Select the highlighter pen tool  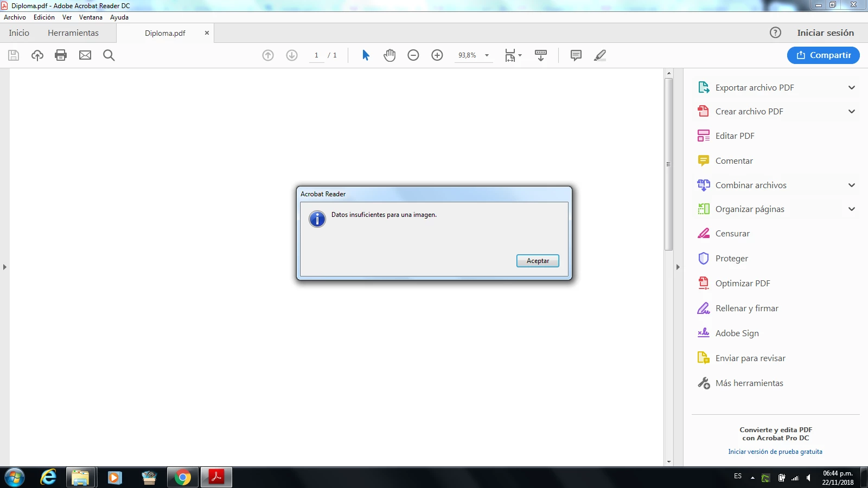click(x=600, y=55)
